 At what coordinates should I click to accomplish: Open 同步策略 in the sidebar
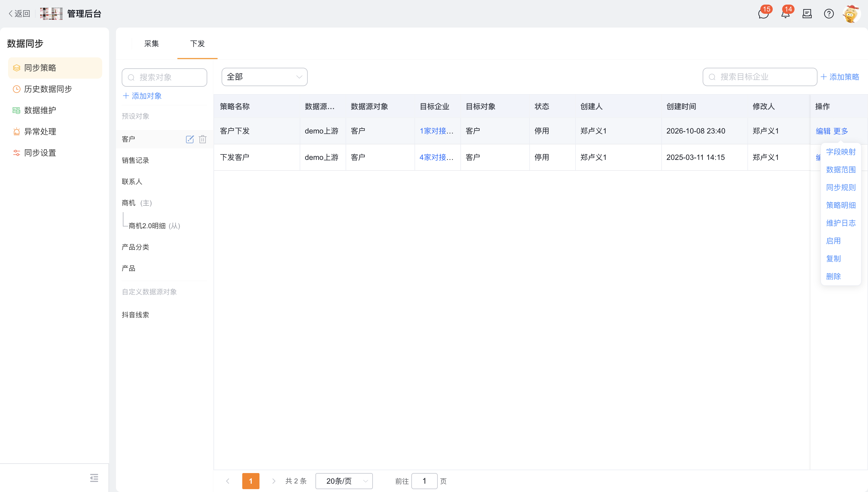(55, 68)
